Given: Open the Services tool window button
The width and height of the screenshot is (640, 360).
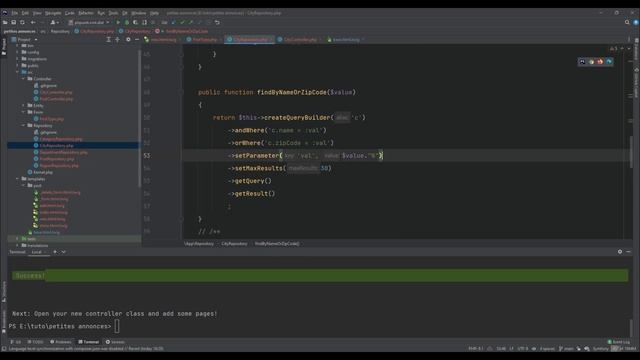Looking at the screenshot, I should [115, 342].
